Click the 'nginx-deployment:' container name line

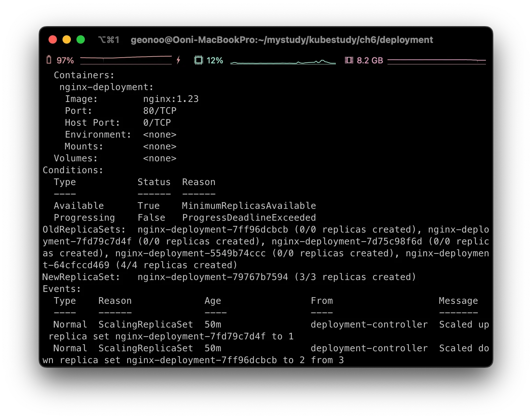pyautogui.click(x=106, y=87)
